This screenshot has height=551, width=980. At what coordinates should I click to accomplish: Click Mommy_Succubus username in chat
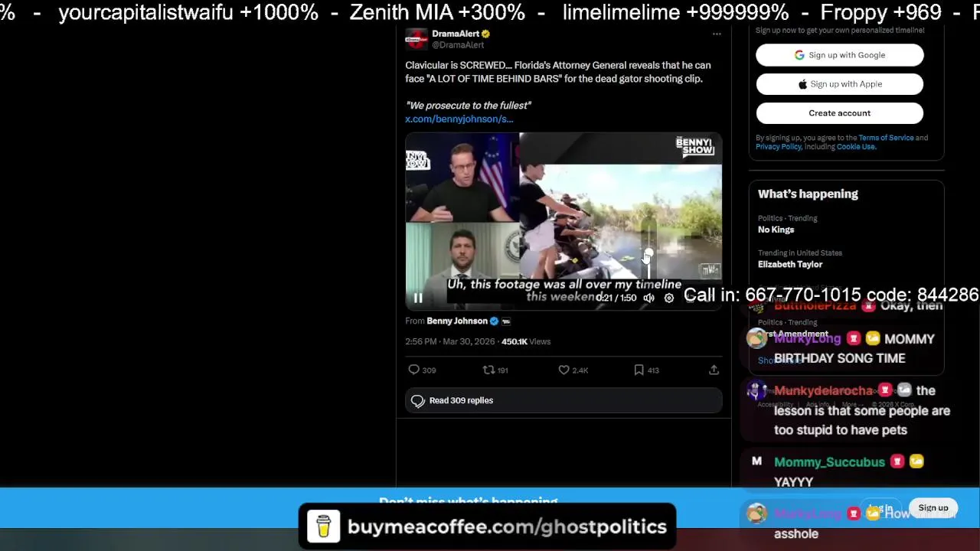click(x=829, y=462)
